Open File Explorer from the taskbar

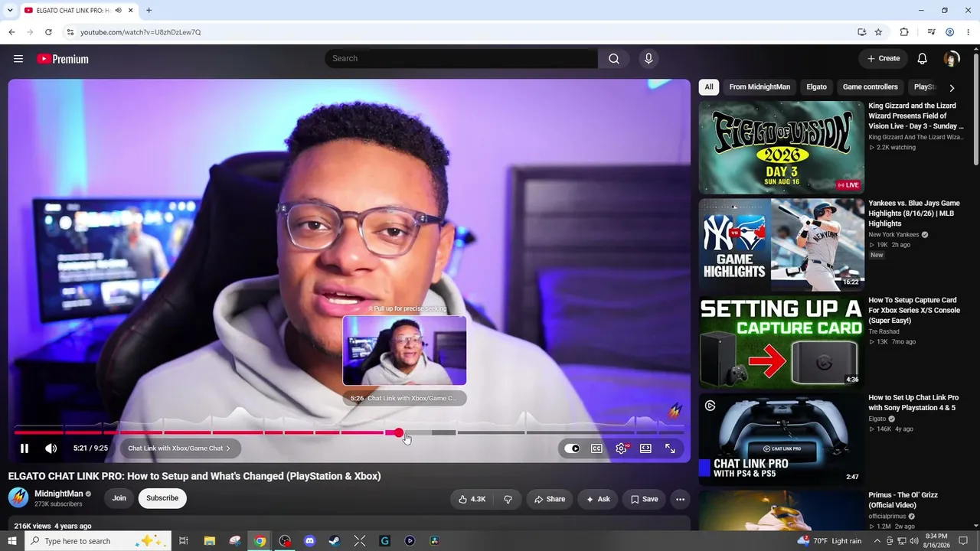[x=209, y=541]
